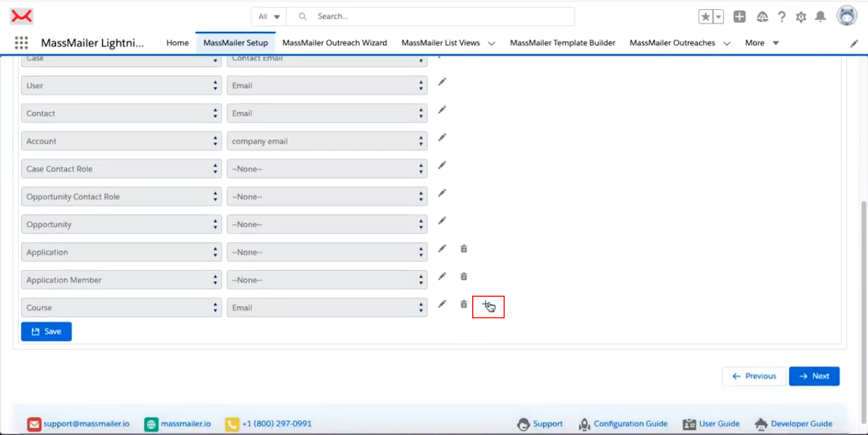The height and width of the screenshot is (435, 868).
Task: Click the Next button
Action: 814,376
